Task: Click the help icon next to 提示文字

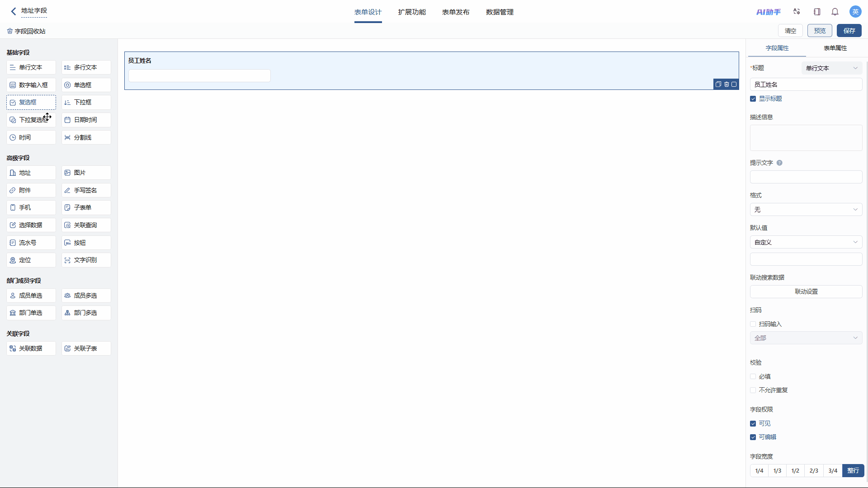Action: pos(779,163)
